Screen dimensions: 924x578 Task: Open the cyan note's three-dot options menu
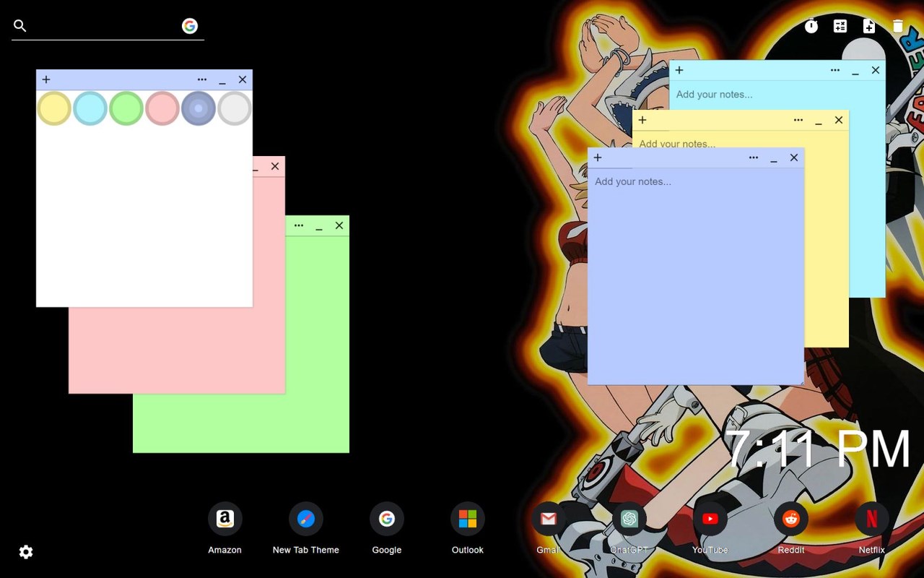tap(835, 70)
